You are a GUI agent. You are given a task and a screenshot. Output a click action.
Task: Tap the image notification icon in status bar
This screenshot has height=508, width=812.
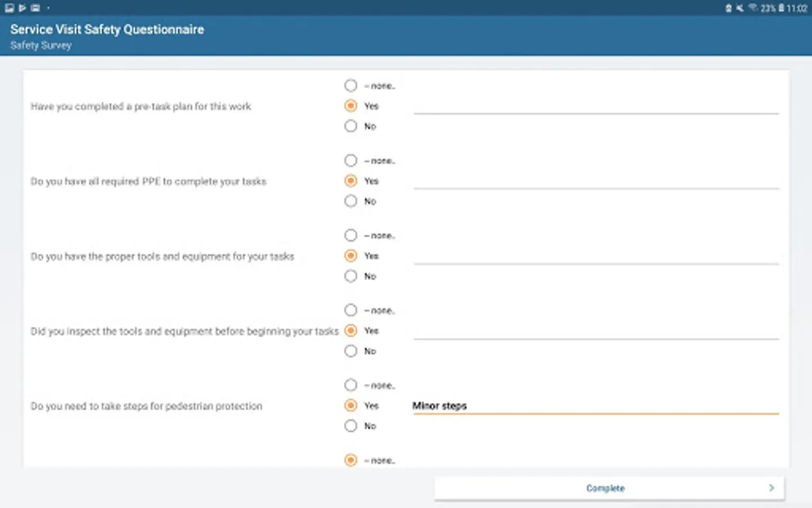10,8
